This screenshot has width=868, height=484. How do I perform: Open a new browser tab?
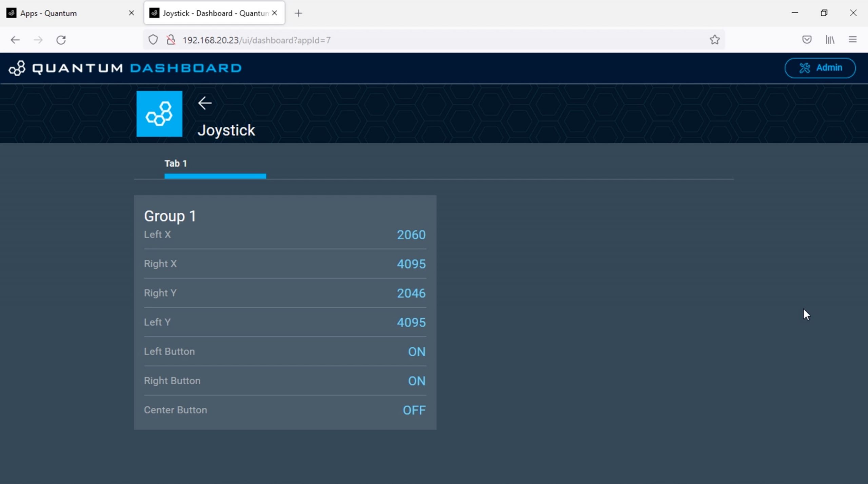tap(298, 13)
